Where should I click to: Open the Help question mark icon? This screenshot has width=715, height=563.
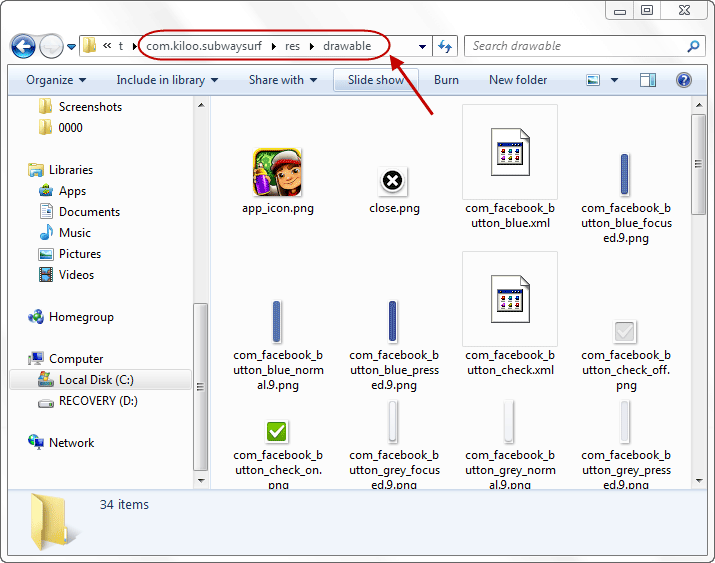(684, 80)
